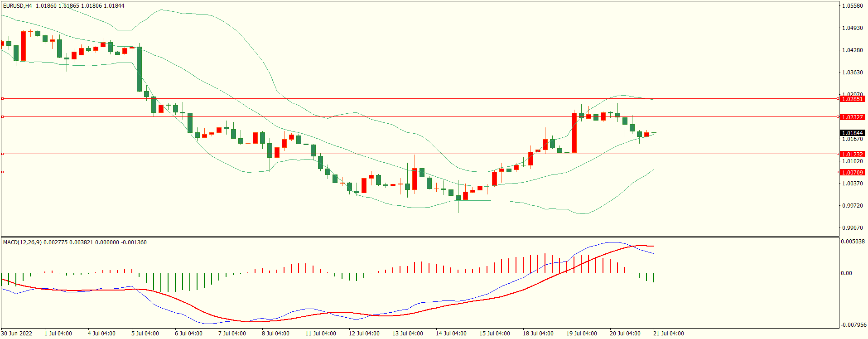Click the 1.02851 horizontal line price label
The height and width of the screenshot is (339, 868).
click(x=852, y=99)
